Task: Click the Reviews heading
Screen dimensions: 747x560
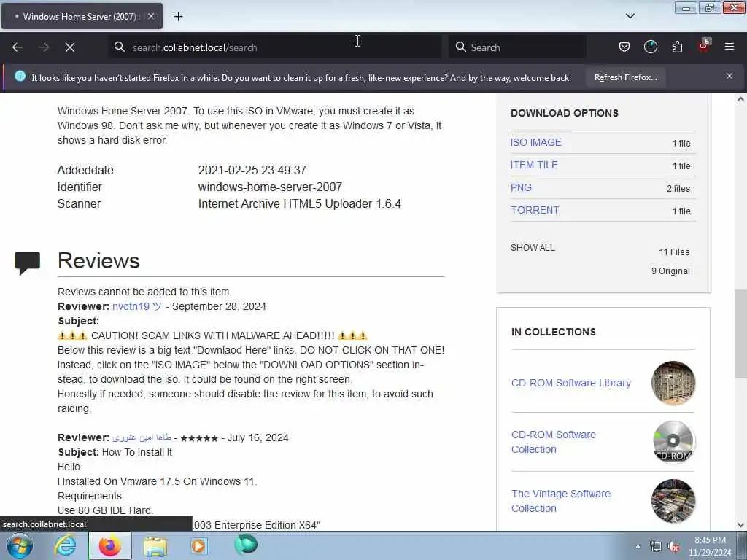Action: [x=98, y=260]
